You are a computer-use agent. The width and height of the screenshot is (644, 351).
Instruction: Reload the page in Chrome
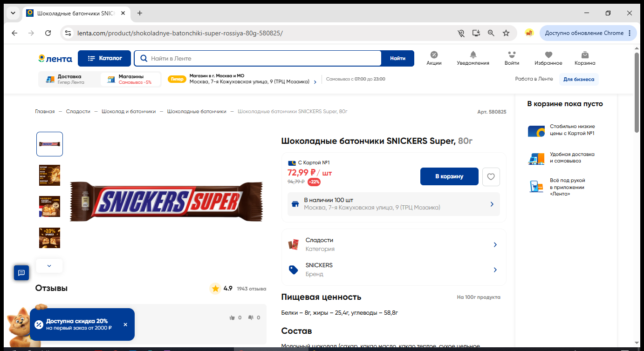tap(48, 33)
